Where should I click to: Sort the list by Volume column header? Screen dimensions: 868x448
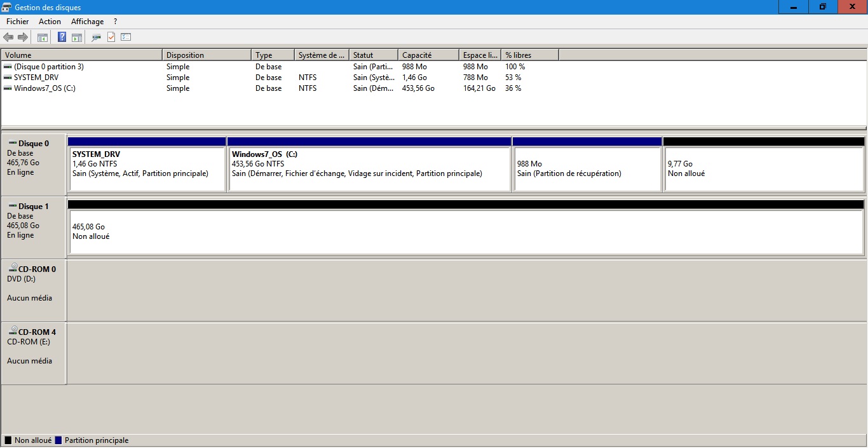click(x=81, y=55)
